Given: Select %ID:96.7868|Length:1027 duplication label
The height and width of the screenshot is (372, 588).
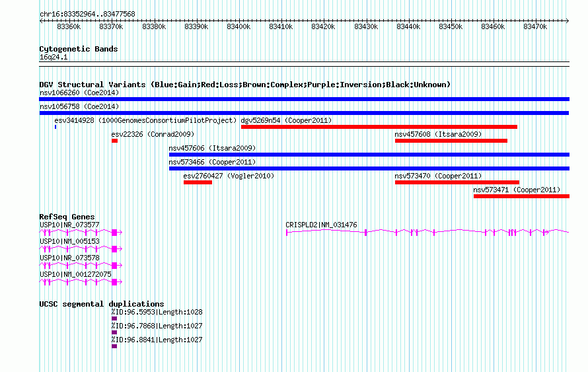Looking at the screenshot, I should point(157,326).
